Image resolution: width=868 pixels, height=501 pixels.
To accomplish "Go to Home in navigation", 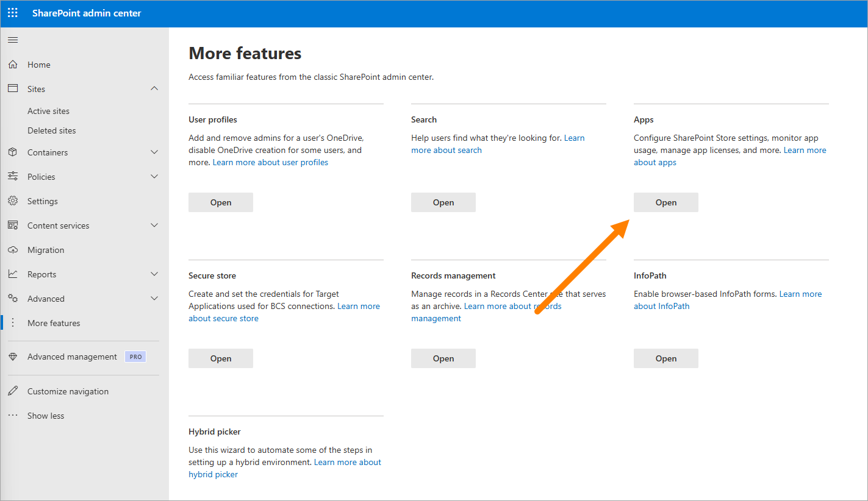I will pos(39,65).
